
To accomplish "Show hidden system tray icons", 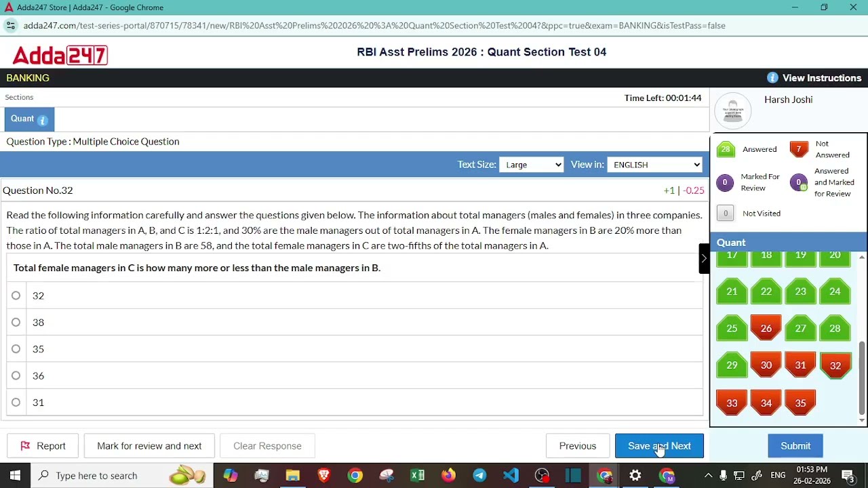I will pos(708,476).
